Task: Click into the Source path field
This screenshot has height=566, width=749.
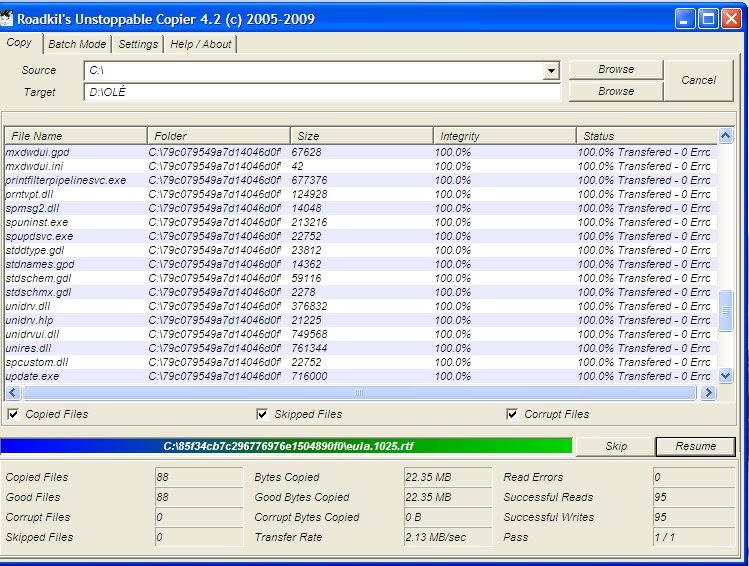Action: [314, 71]
